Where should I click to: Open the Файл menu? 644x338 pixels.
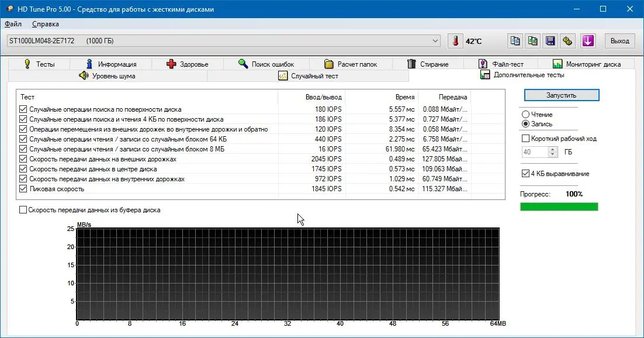tap(13, 24)
